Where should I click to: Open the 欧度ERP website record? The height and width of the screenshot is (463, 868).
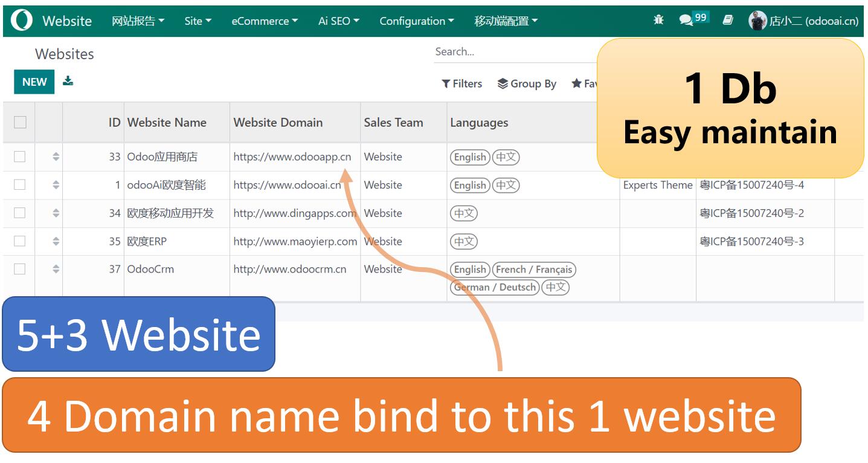point(147,241)
